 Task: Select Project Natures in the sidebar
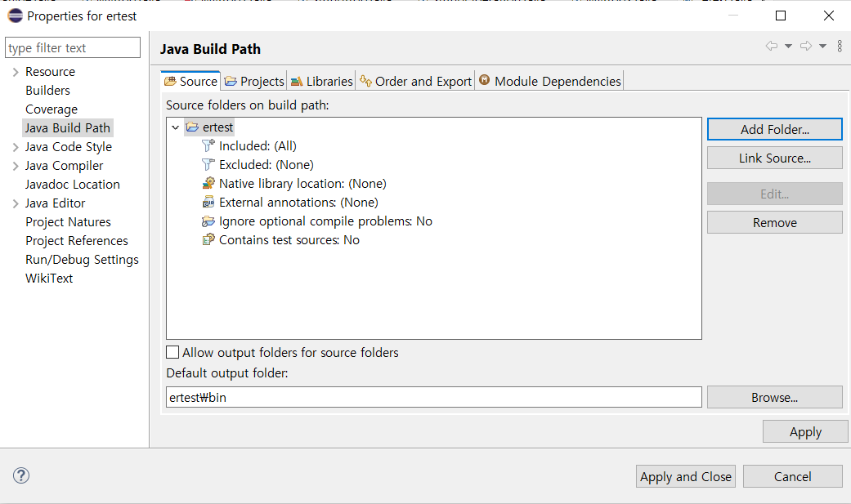[68, 222]
